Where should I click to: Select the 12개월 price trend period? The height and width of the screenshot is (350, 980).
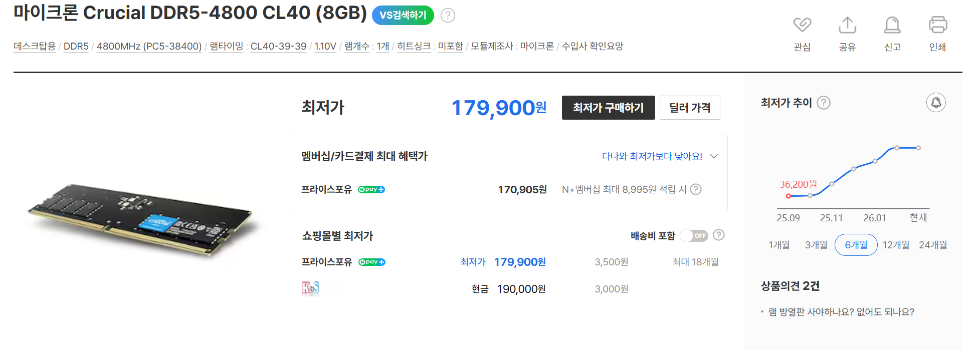point(896,245)
